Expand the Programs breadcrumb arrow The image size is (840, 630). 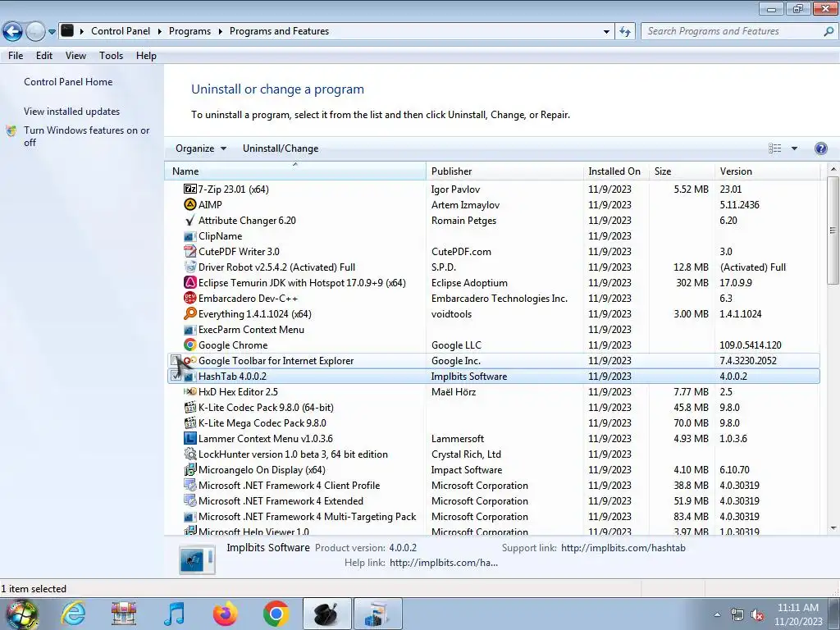(x=220, y=31)
